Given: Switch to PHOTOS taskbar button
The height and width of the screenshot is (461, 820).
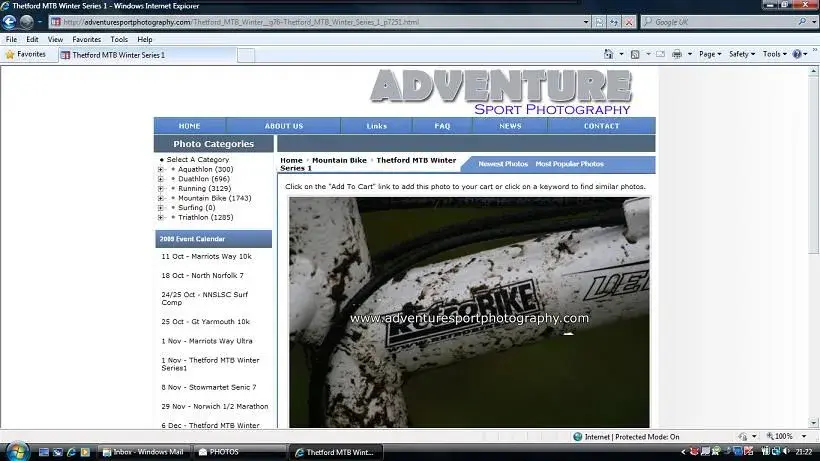Looking at the screenshot, I should point(240,452).
